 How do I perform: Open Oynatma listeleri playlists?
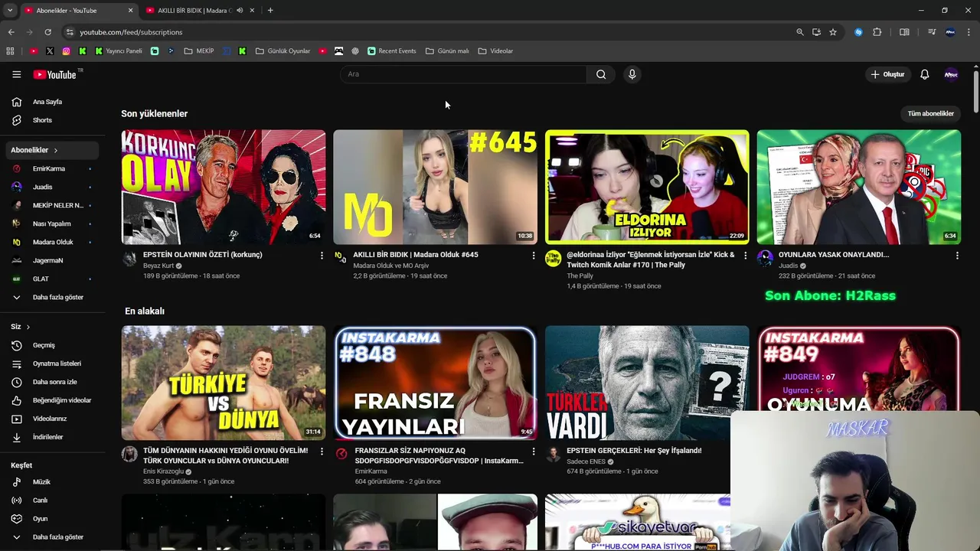[x=52, y=364]
